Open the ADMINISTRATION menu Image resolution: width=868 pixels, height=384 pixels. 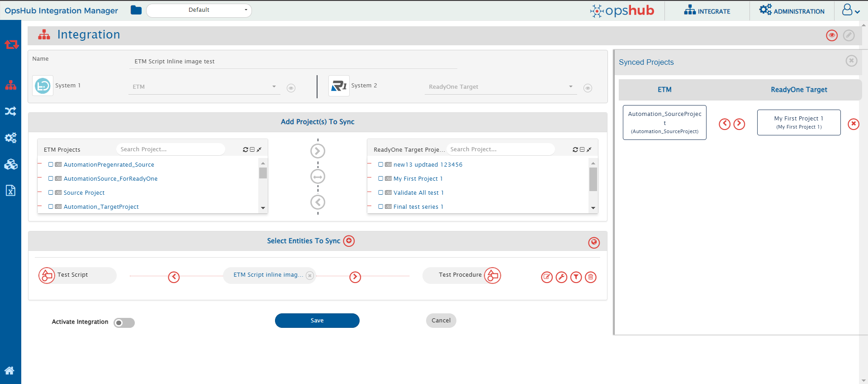click(792, 11)
